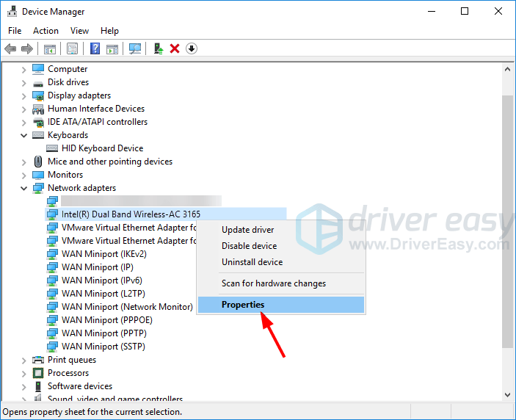This screenshot has width=516, height=420.
Task: Select HID Keyboard Device text
Action: [x=102, y=148]
